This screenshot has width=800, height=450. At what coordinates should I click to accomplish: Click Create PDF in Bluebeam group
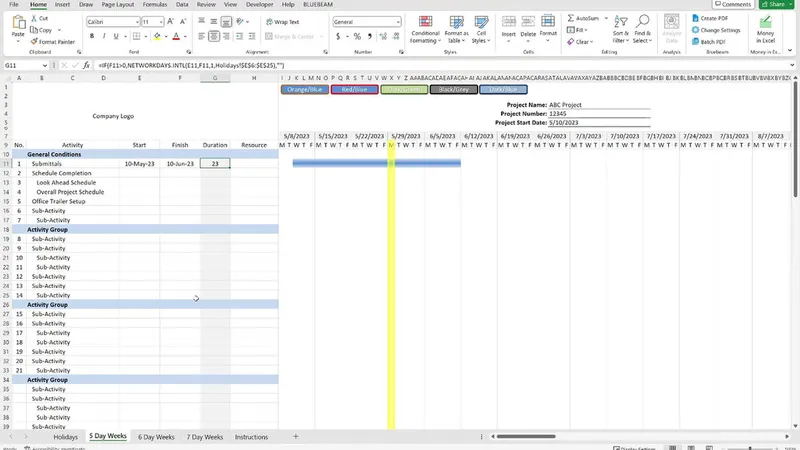[710, 18]
